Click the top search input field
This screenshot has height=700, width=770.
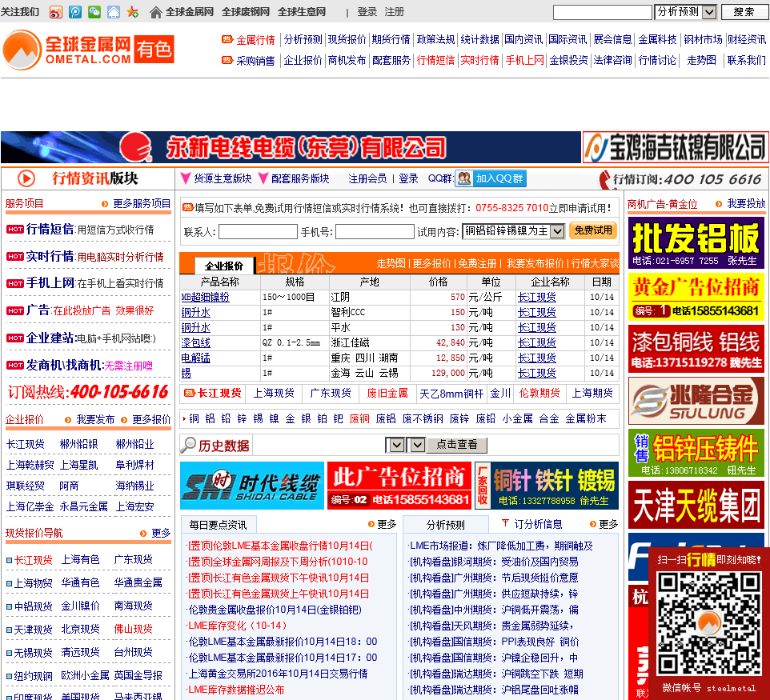603,12
